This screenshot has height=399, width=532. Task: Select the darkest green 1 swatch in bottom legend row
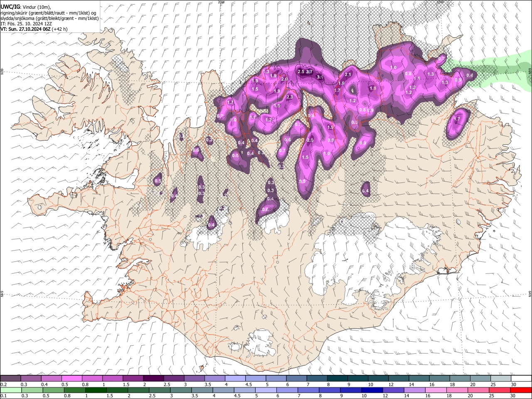(96, 390)
